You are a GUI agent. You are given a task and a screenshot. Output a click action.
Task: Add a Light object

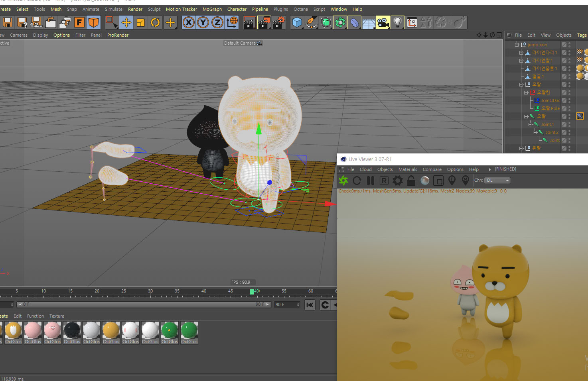point(397,22)
